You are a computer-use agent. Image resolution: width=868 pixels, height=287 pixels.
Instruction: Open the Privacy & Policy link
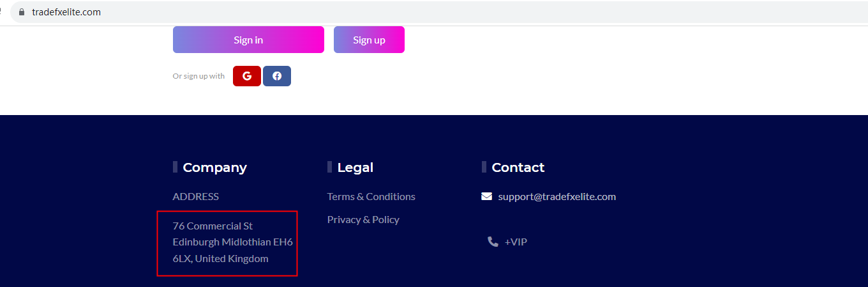coord(363,219)
